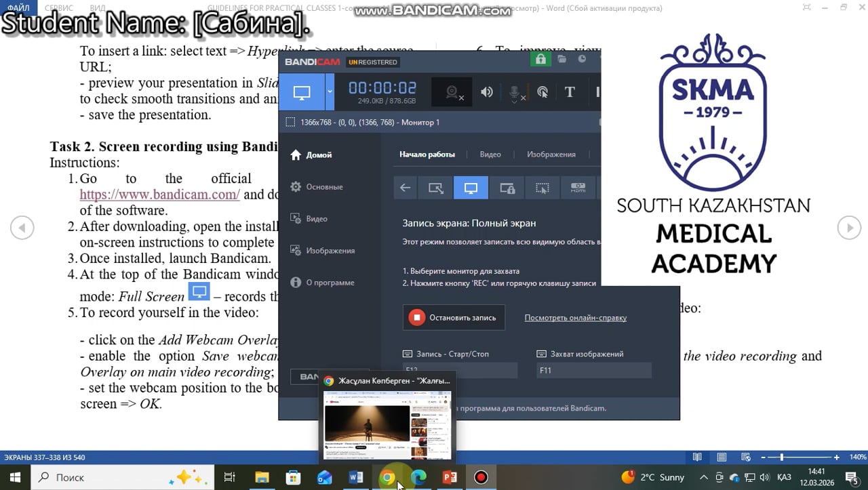
Task: Click the dashed rectangle target area icon
Action: tap(290, 123)
